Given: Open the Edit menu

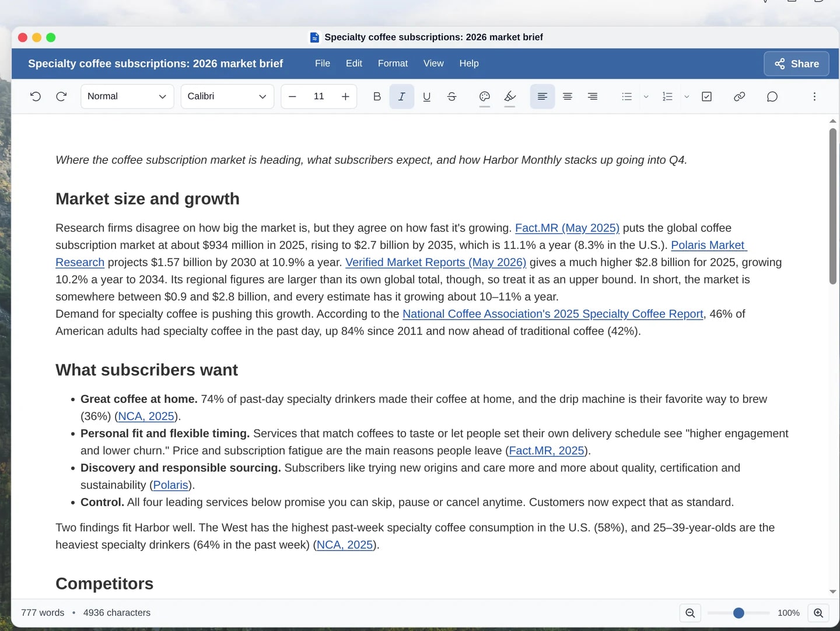Looking at the screenshot, I should (354, 64).
